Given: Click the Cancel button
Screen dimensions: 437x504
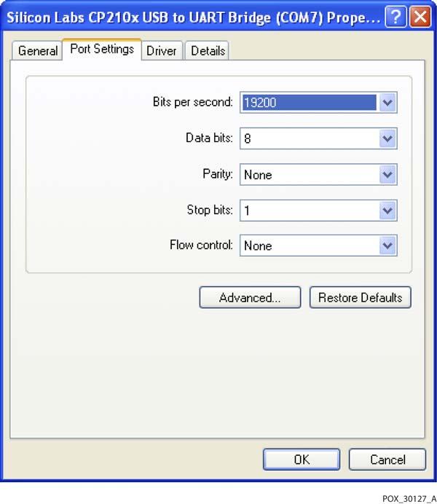Looking at the screenshot, I should click(387, 460).
